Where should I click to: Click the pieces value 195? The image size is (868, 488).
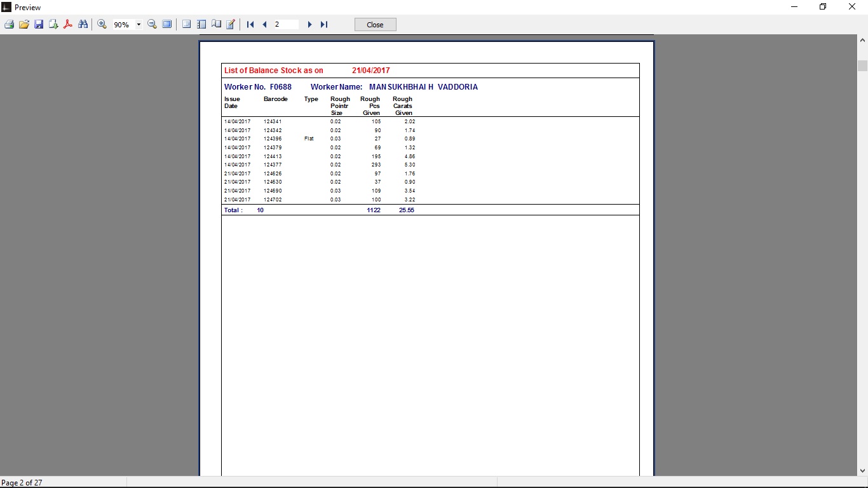376,156
